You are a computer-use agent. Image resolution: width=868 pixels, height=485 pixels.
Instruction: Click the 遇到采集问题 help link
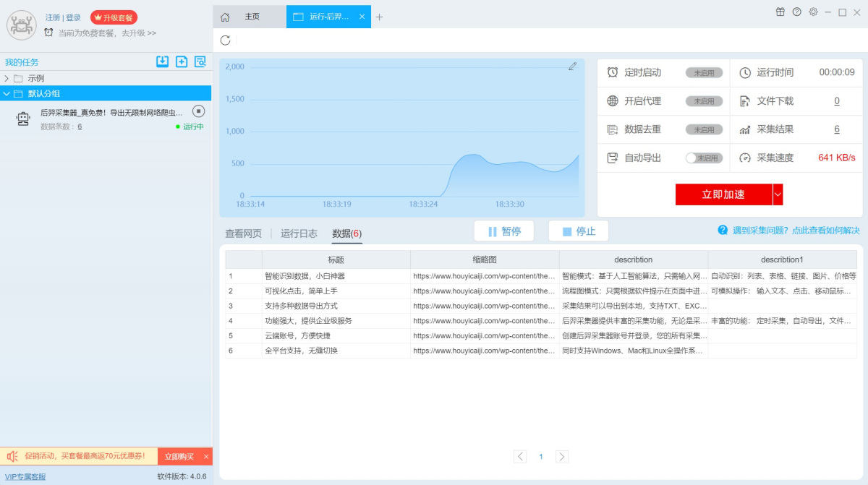click(x=788, y=231)
